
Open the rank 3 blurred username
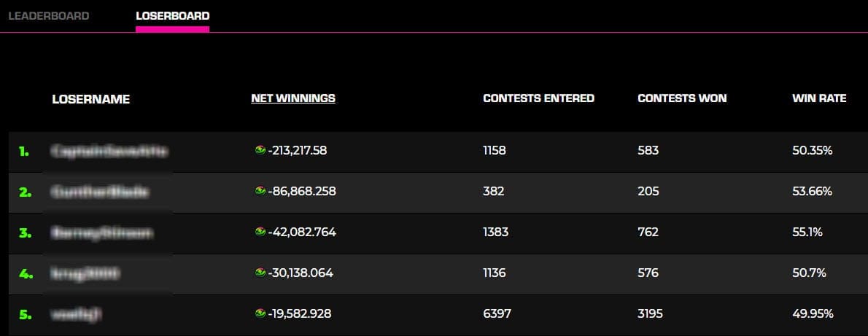coord(101,233)
